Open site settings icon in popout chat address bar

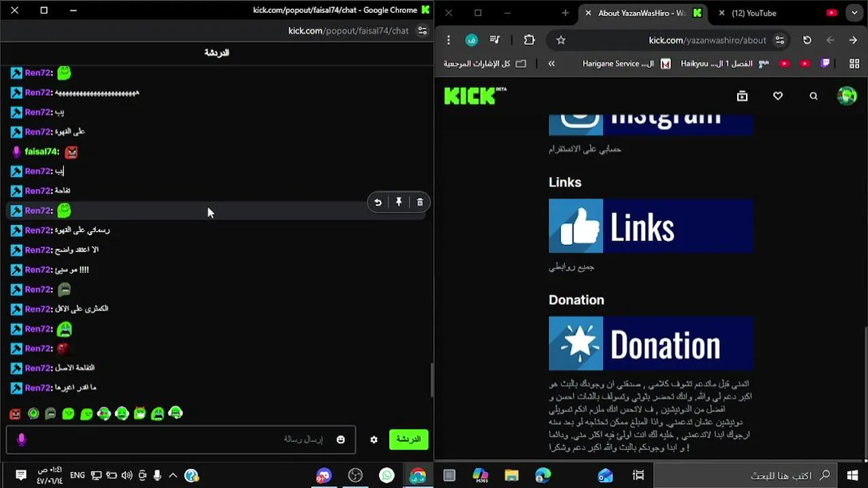coord(422,30)
